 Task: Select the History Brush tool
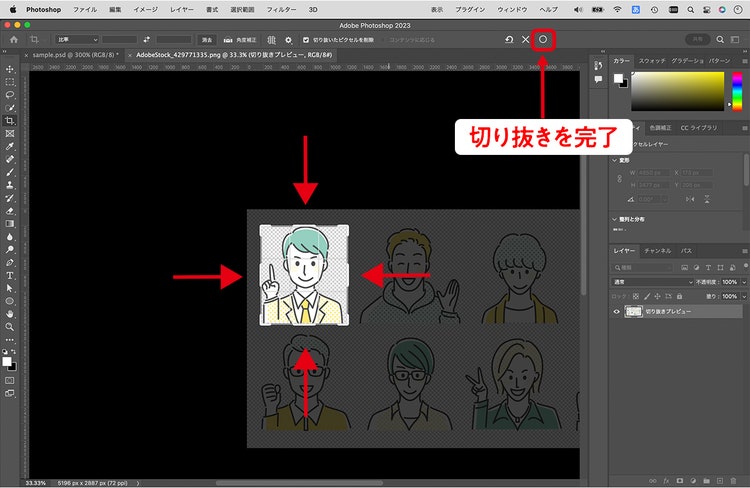(10, 198)
